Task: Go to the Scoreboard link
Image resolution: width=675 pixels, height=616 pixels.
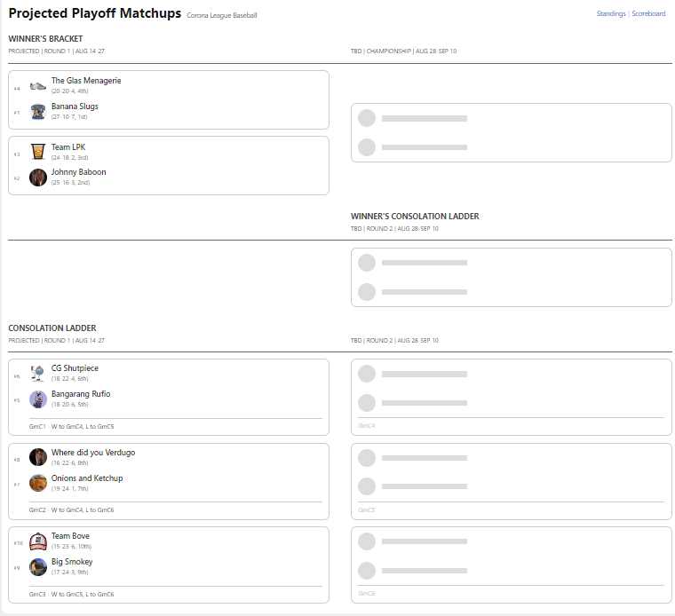Action: (648, 14)
